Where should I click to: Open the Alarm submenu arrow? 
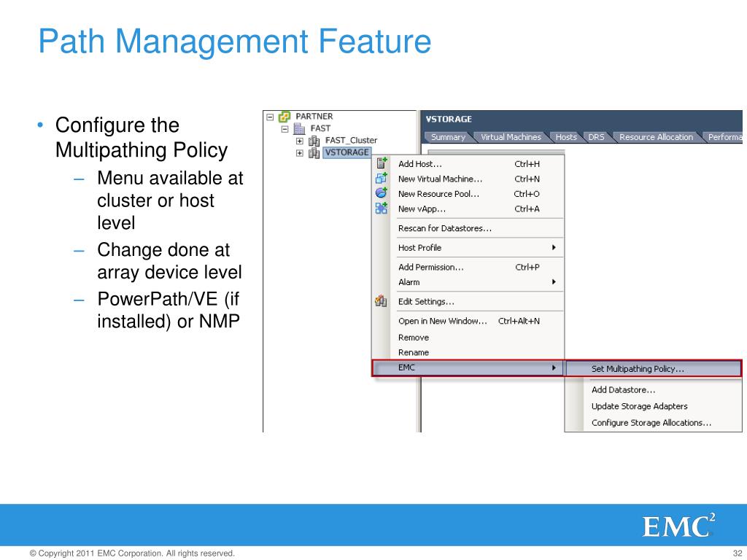point(554,281)
